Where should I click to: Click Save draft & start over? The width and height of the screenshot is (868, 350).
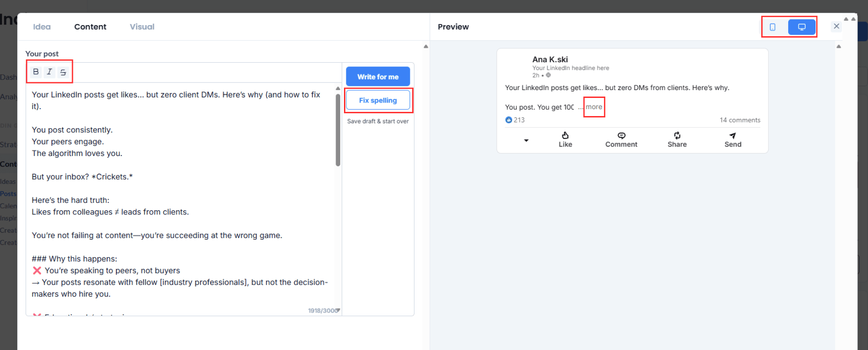[378, 121]
